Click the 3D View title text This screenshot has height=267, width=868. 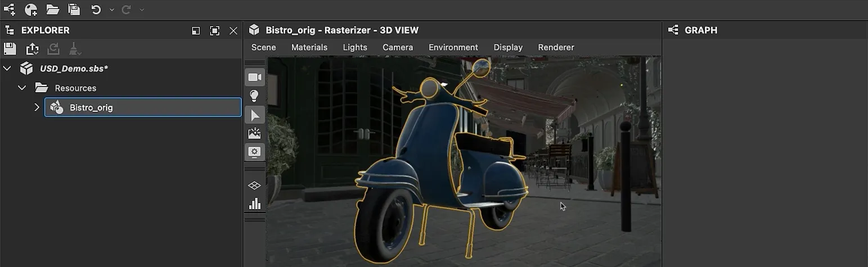[x=342, y=30]
